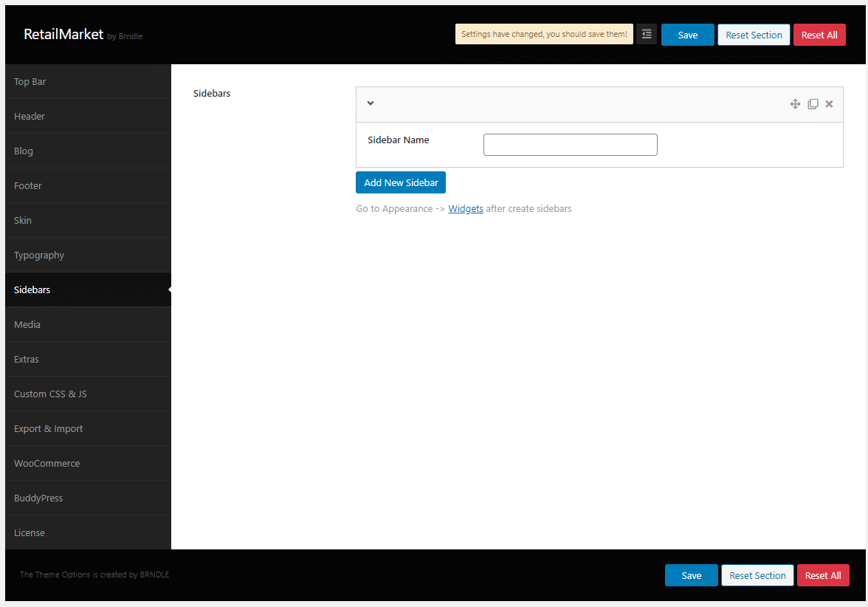Click the 'Settings have changed' notice

point(544,34)
